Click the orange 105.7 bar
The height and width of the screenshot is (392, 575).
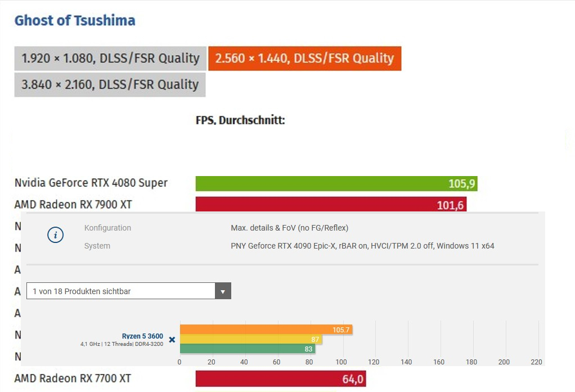point(266,330)
